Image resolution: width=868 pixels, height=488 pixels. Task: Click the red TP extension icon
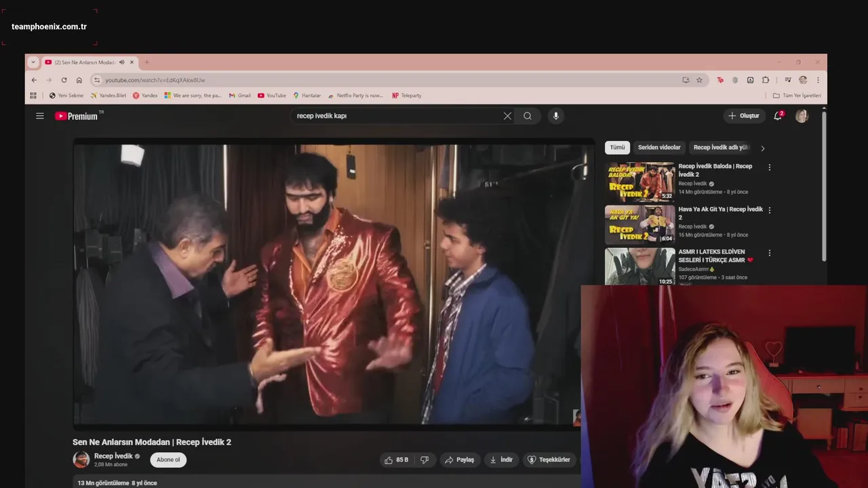(719, 80)
